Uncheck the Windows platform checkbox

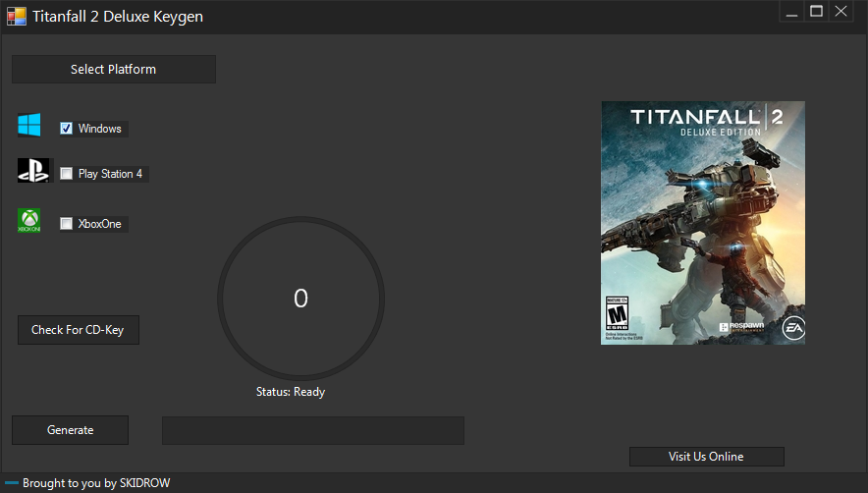[x=67, y=129]
